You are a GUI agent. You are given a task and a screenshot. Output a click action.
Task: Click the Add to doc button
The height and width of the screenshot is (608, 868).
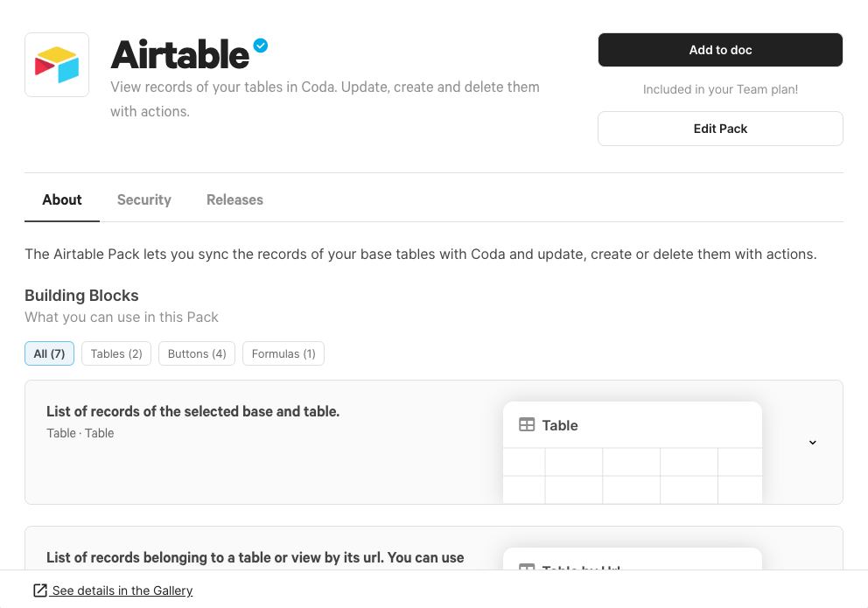(x=720, y=50)
